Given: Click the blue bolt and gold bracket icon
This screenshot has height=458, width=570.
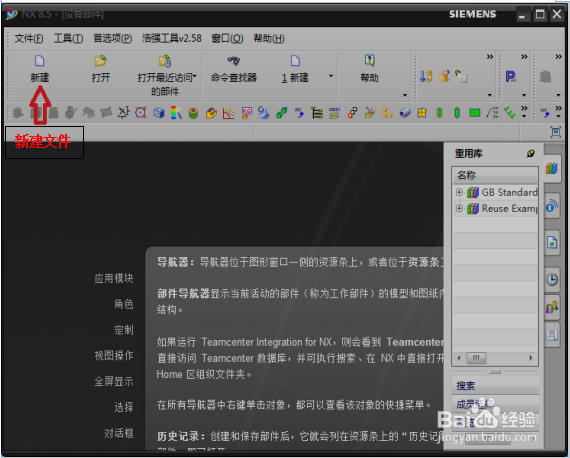Looking at the screenshot, I should tap(426, 76).
